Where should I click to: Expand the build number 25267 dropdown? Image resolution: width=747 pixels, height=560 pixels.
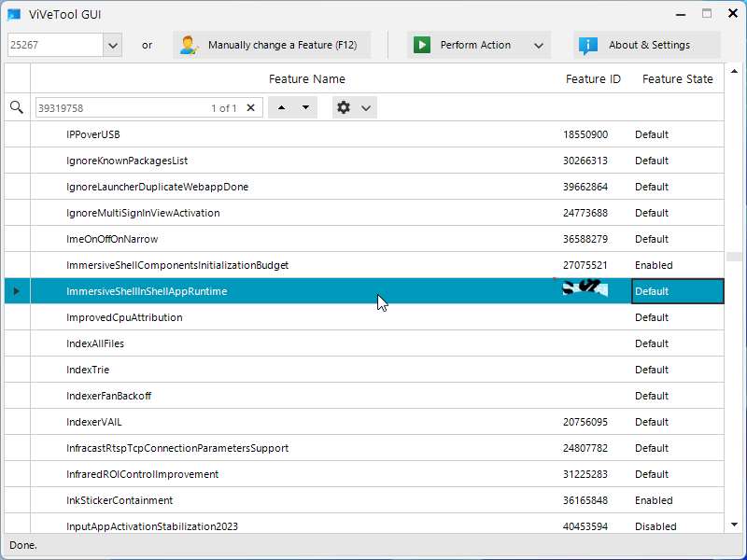(x=113, y=45)
